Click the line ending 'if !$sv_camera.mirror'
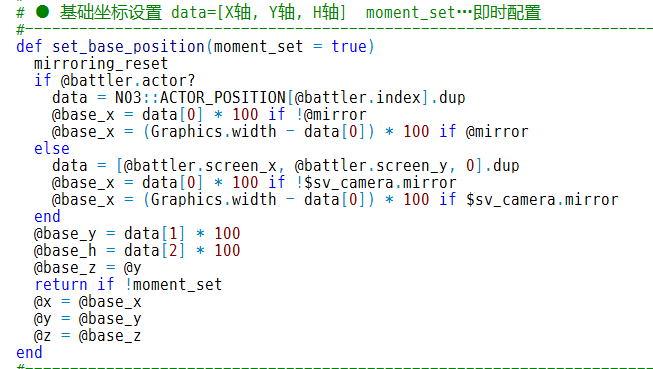The height and width of the screenshot is (369, 653). (254, 183)
